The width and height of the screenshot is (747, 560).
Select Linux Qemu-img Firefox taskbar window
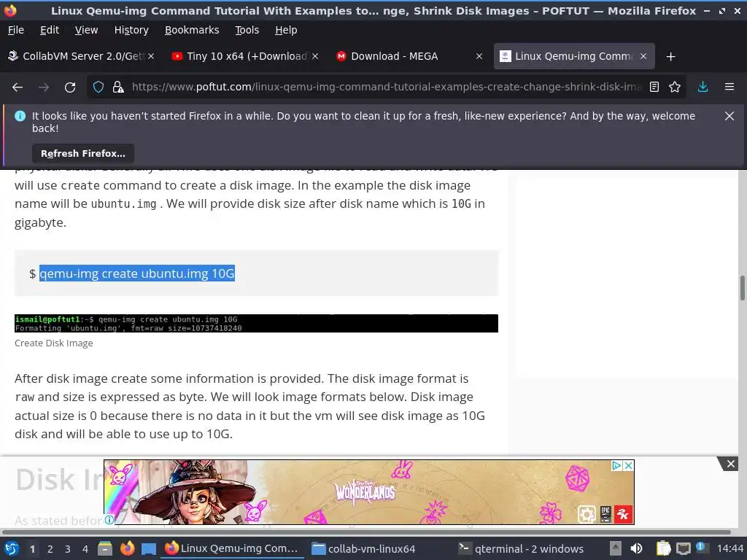(x=232, y=548)
